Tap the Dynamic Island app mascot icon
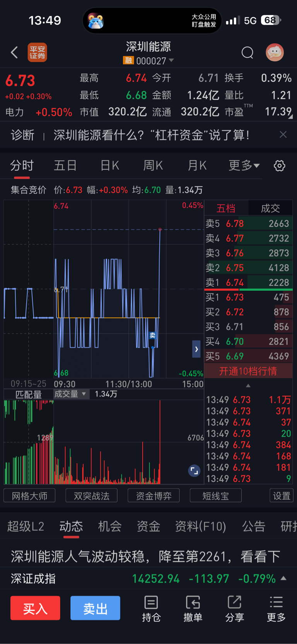 click(96, 21)
